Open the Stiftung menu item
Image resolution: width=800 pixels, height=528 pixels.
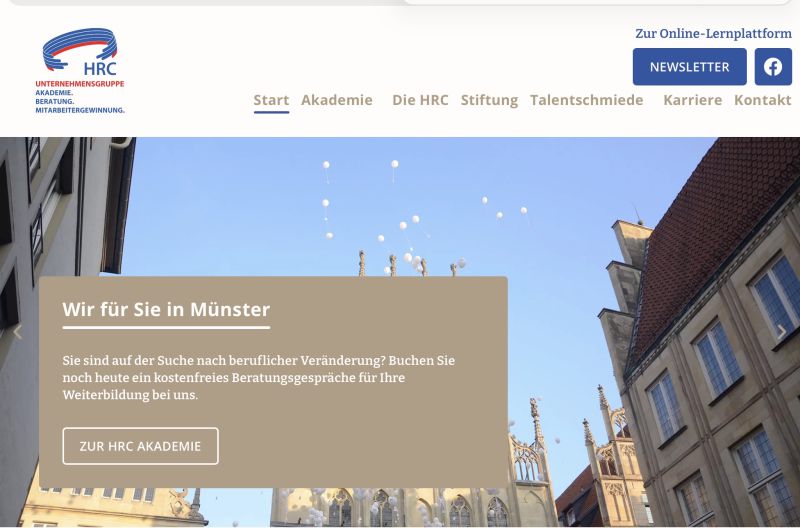(x=489, y=100)
